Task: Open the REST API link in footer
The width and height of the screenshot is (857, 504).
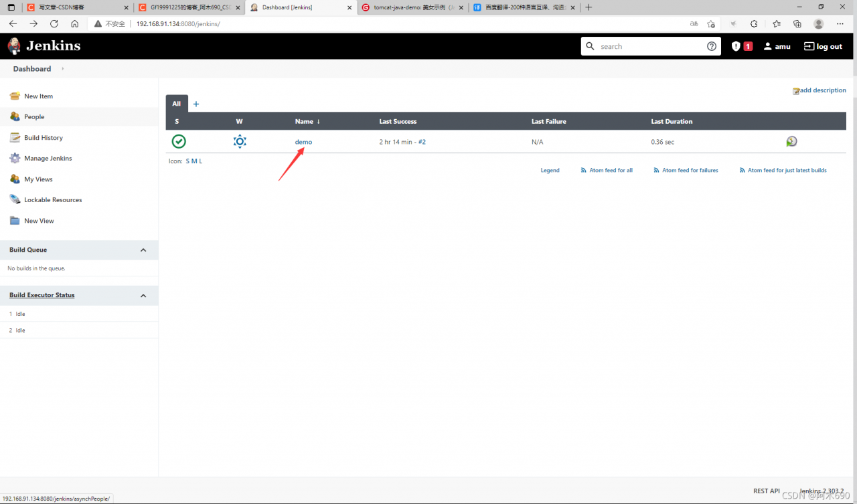Action: 767,491
